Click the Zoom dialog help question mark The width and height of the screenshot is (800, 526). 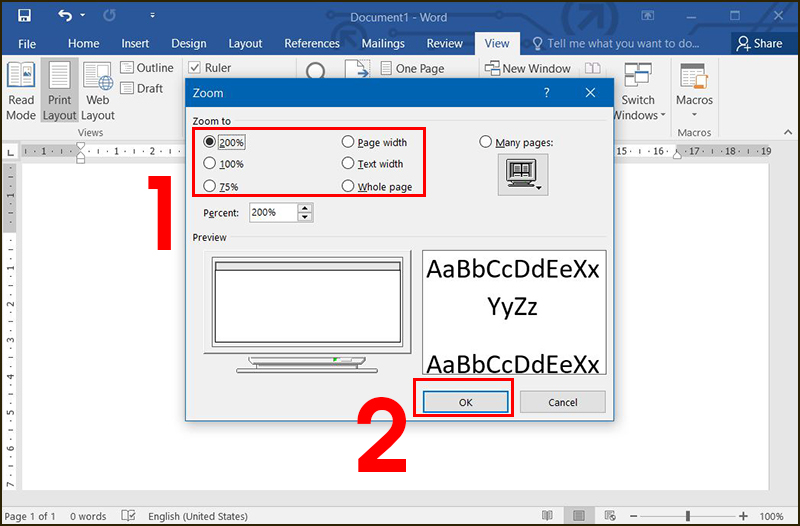(x=546, y=92)
